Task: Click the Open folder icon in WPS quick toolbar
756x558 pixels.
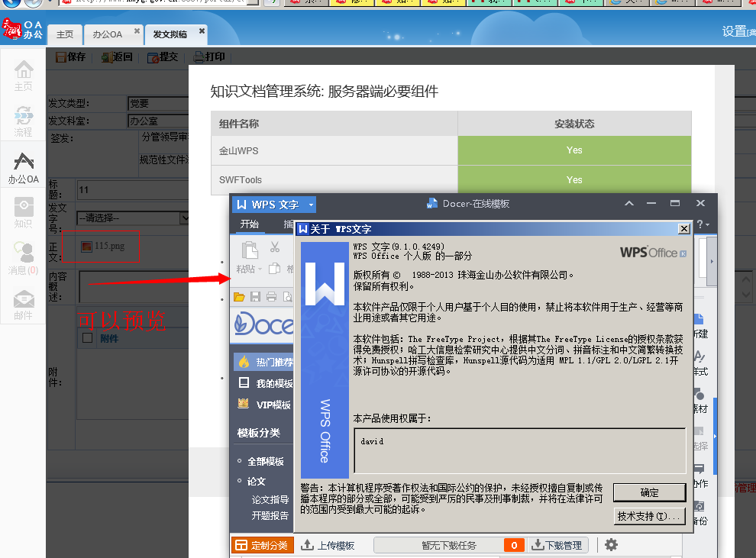Action: pos(239,297)
